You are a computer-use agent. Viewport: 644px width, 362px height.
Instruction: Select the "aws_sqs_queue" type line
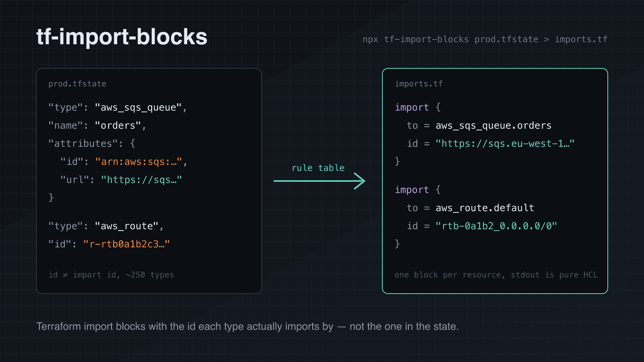click(x=118, y=107)
